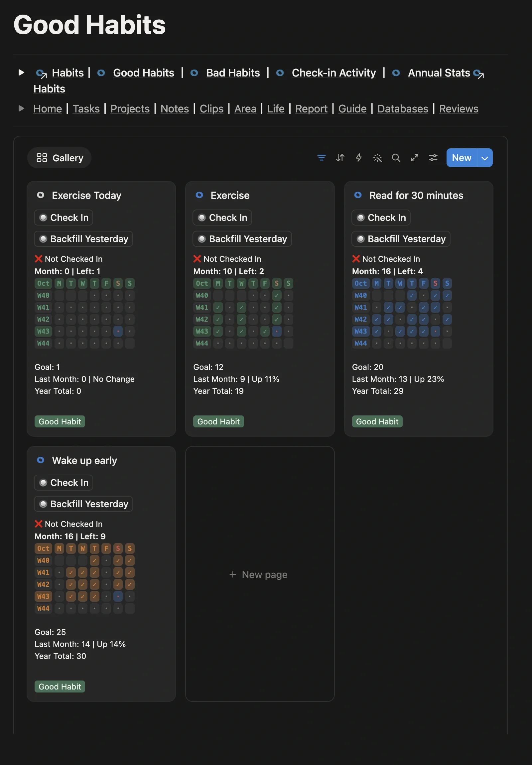
Task: Click the sort arrows icon
Action: click(x=340, y=158)
